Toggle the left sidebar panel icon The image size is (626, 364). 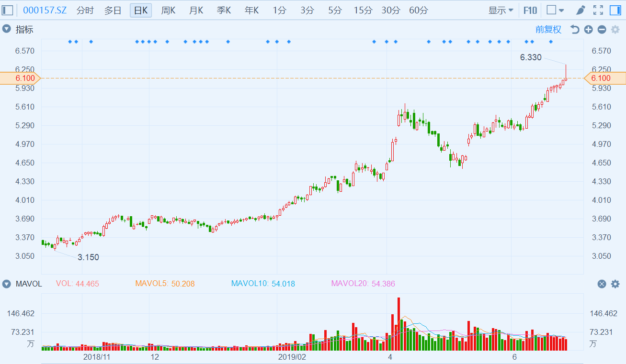pos(8,10)
